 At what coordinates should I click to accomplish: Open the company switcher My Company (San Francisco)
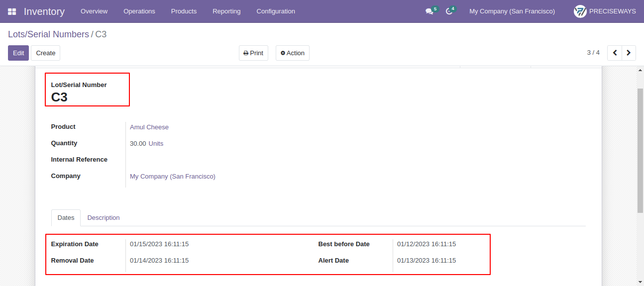(512, 11)
